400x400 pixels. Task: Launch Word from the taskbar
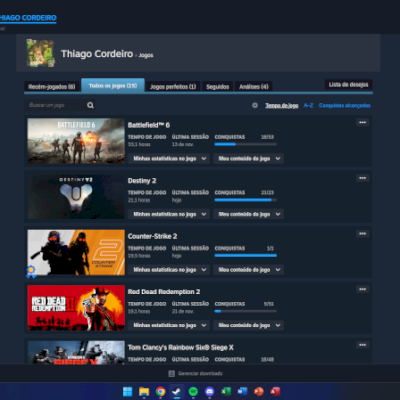point(242,391)
